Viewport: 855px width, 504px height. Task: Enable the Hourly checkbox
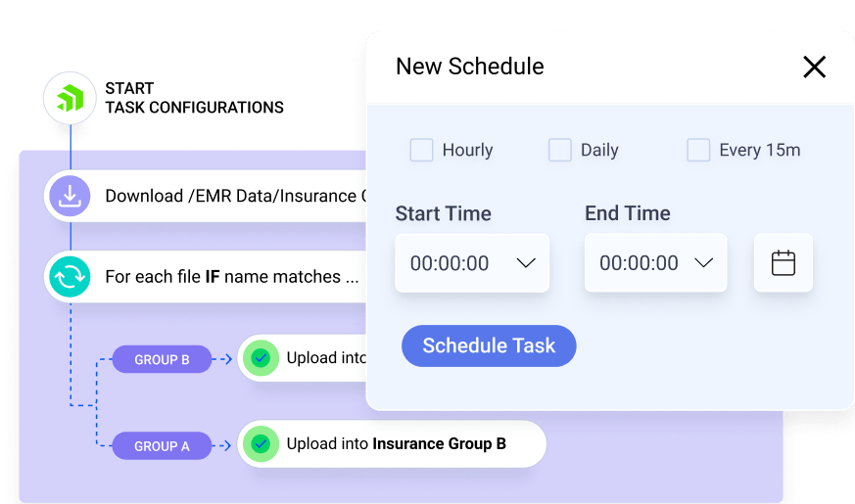point(421,150)
